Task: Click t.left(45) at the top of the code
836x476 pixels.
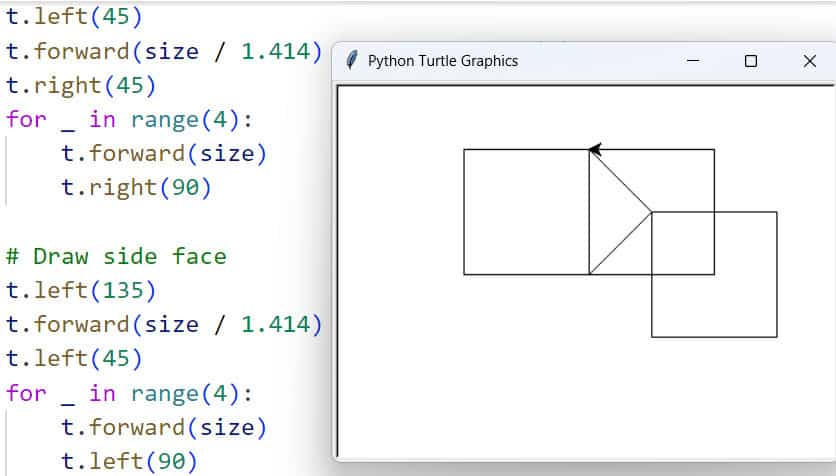Action: click(x=74, y=17)
